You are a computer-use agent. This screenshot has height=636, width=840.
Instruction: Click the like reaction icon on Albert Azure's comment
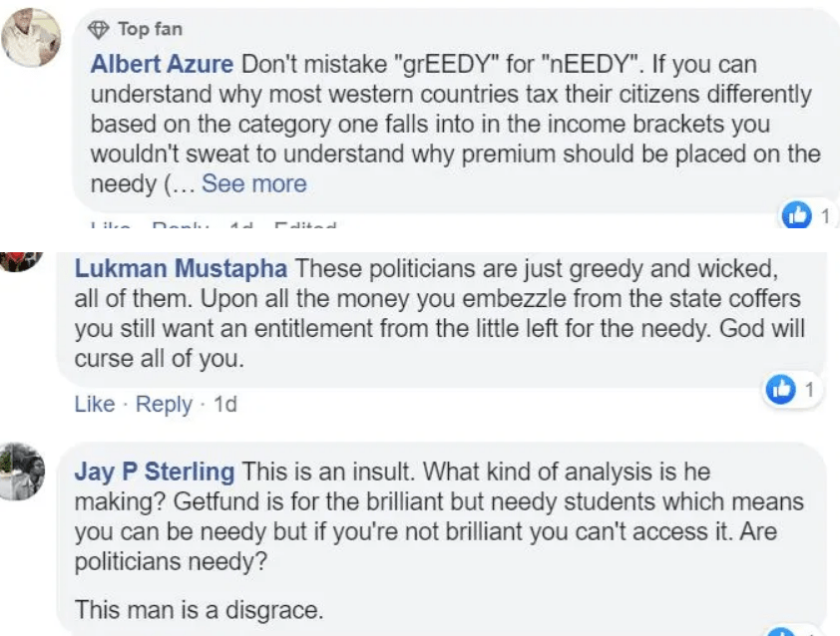pos(797,215)
